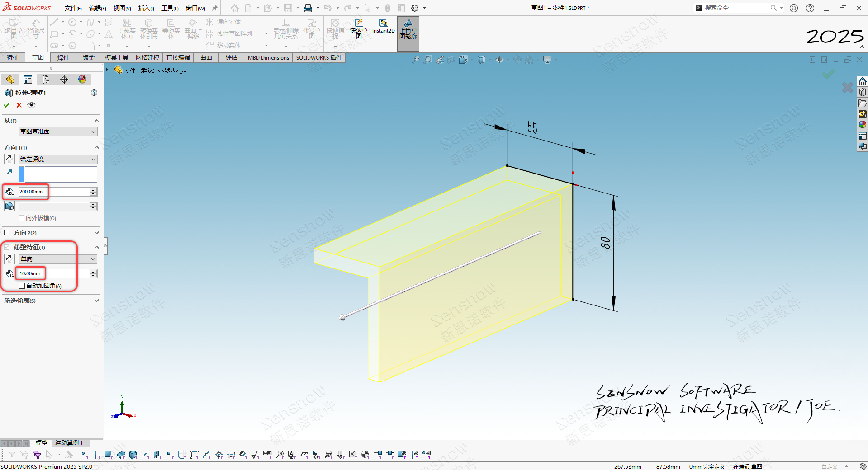Expand the 所选轮廓 section
Image resolution: width=868 pixels, height=470 pixels.
(x=96, y=301)
